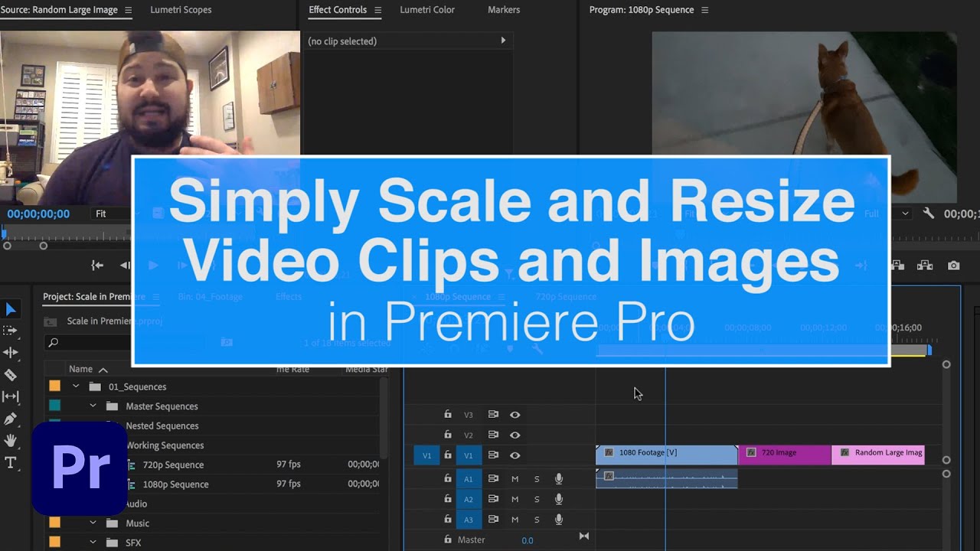Screen dimensions: 980x551
Task: Click the orange label swatch of 01_Sequences
Action: click(x=54, y=386)
